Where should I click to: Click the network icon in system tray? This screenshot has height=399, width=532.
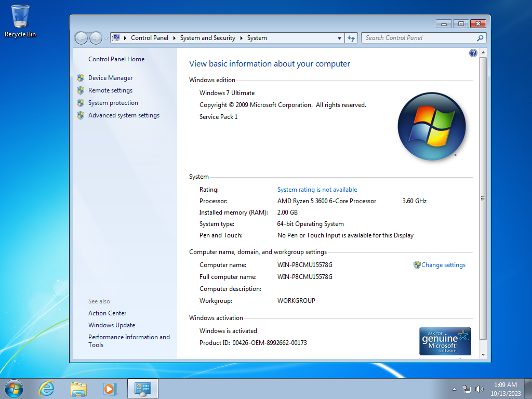(467, 389)
